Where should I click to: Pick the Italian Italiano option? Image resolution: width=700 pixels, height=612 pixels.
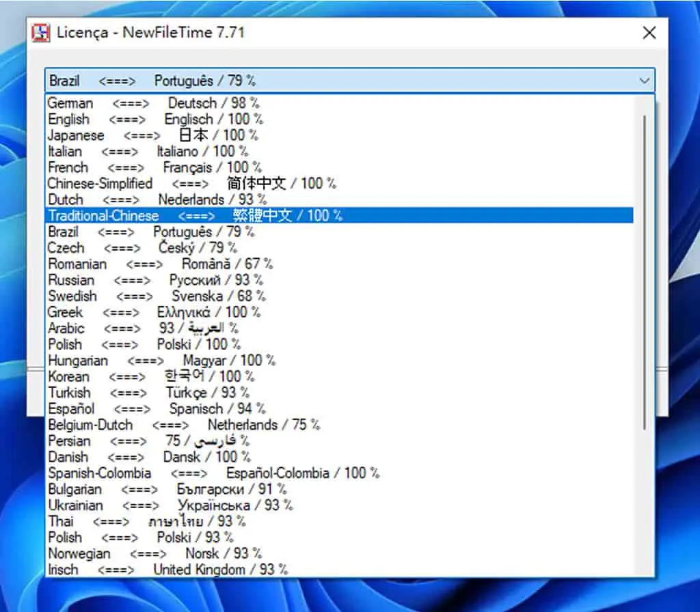point(340,151)
